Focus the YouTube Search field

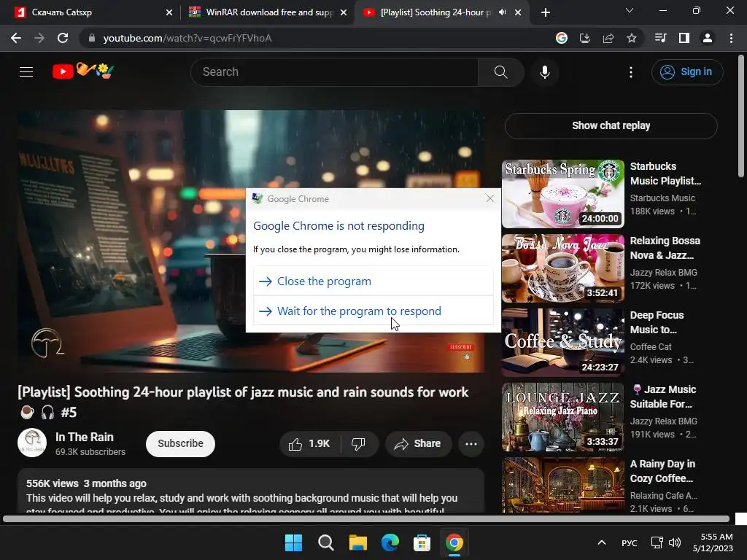(334, 72)
